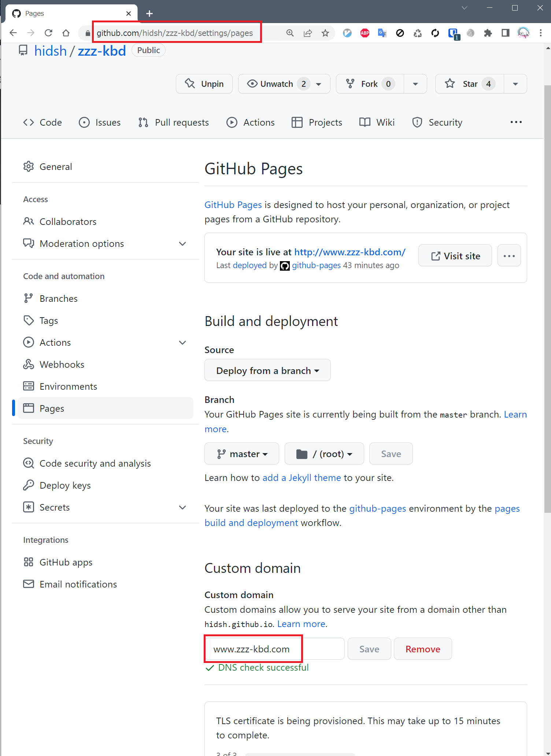Open the Wiki tab
Image resolution: width=551 pixels, height=756 pixels.
[x=377, y=122]
